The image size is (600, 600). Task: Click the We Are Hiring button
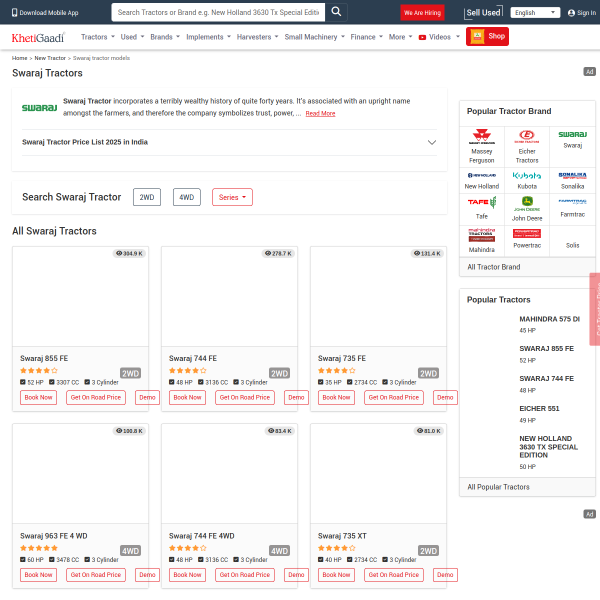[422, 13]
